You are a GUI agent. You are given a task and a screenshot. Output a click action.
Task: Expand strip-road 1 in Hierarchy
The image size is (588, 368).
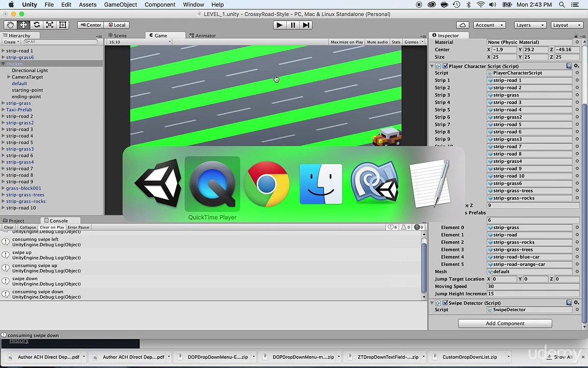[x=4, y=51]
